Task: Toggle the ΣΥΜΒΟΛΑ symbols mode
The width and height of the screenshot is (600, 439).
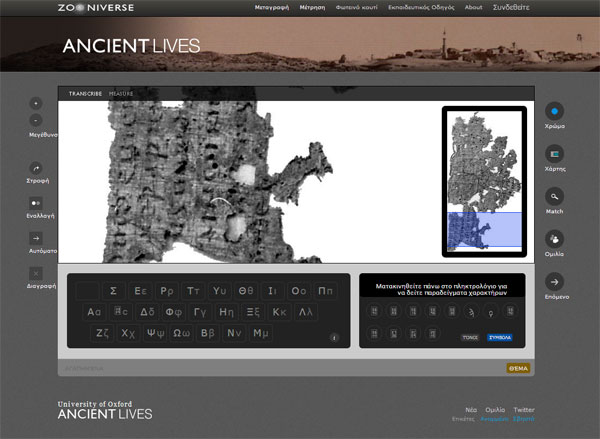Action: point(500,338)
